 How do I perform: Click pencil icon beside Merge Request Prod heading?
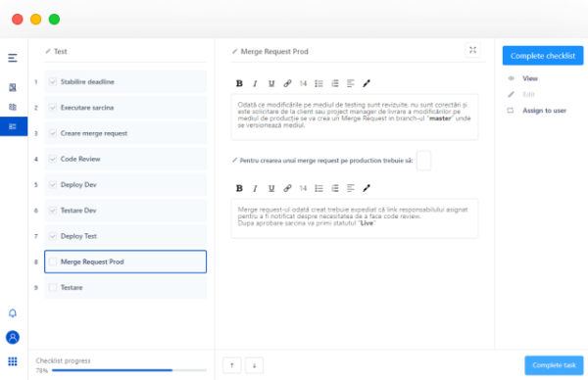click(x=234, y=51)
